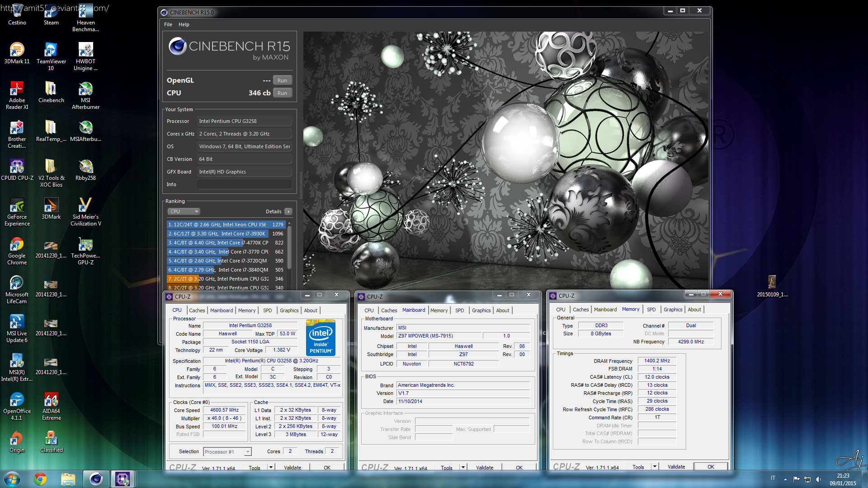Launch AIDA64 Extreme shortcut
The height and width of the screenshot is (488, 868).
(51, 406)
